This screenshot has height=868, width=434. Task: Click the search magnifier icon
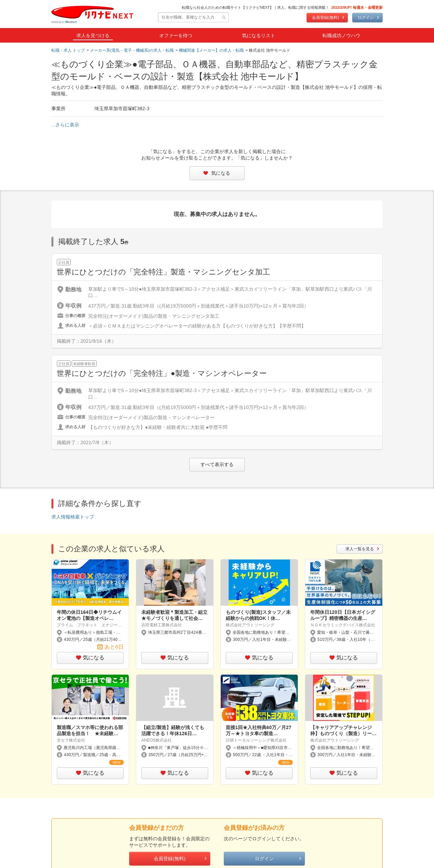(x=224, y=17)
